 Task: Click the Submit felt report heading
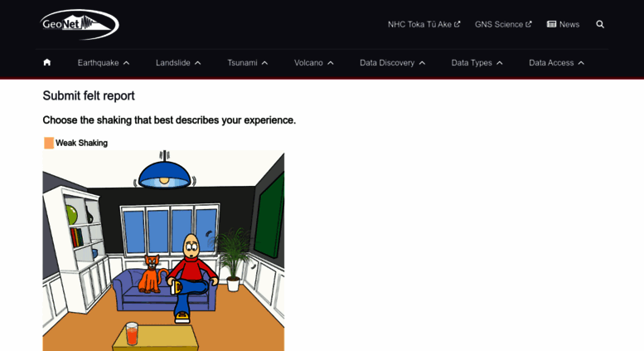(89, 95)
